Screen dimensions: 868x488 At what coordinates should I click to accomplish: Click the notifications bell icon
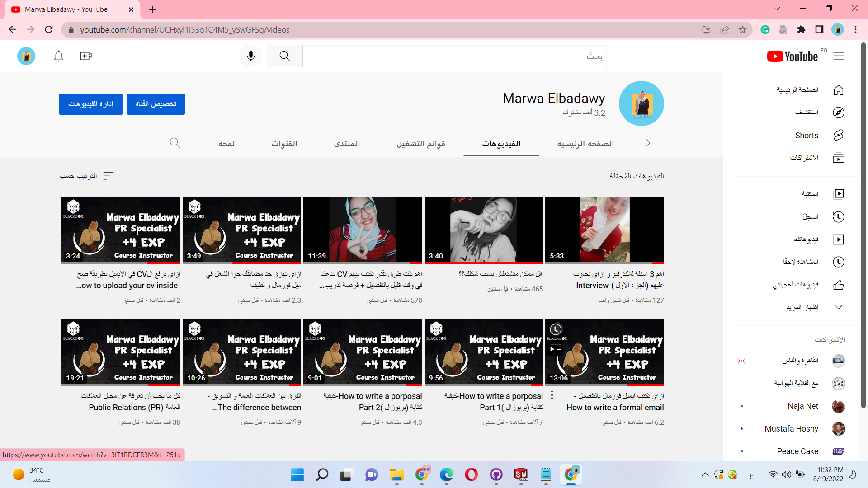pyautogui.click(x=59, y=56)
